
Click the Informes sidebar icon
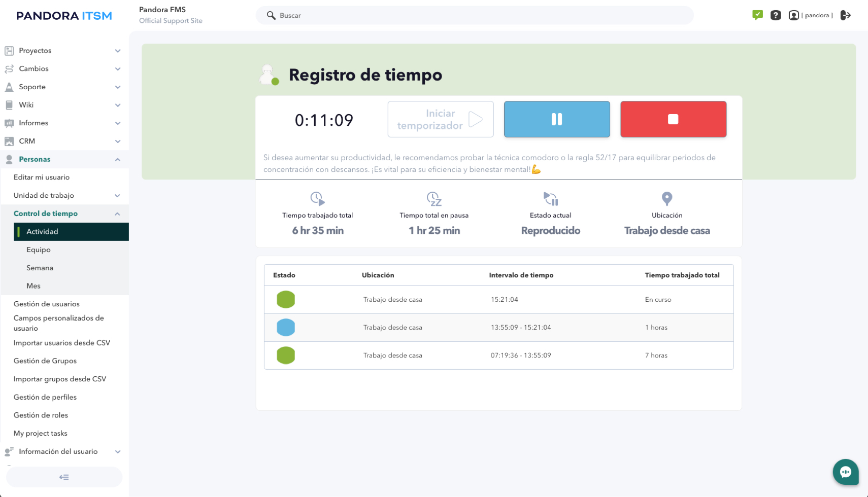[9, 123]
